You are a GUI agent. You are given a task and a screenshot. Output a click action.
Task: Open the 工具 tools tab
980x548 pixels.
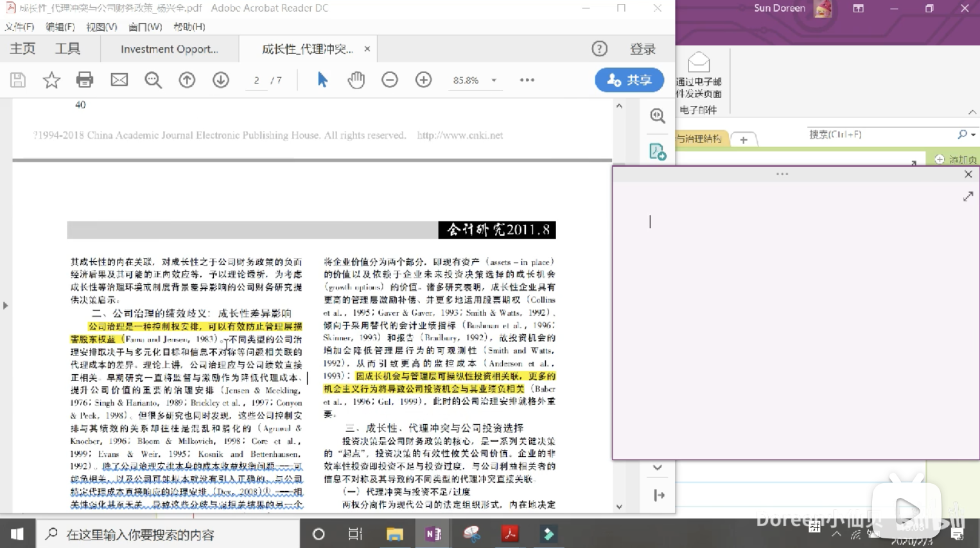[67, 49]
